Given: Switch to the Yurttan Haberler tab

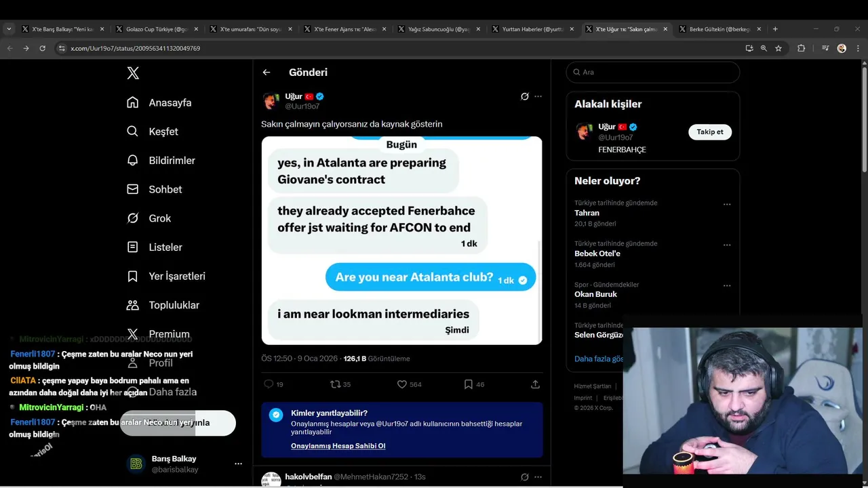Looking at the screenshot, I should [x=533, y=29].
